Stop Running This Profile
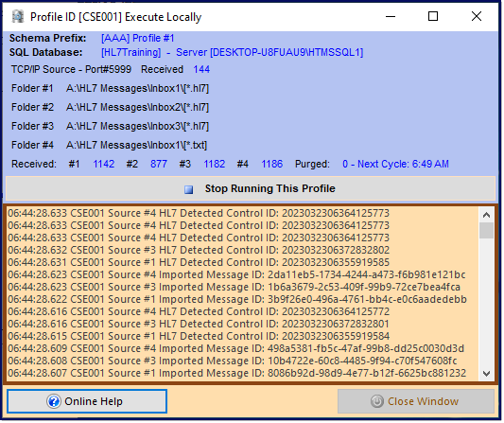504x423 pixels. [x=251, y=189]
